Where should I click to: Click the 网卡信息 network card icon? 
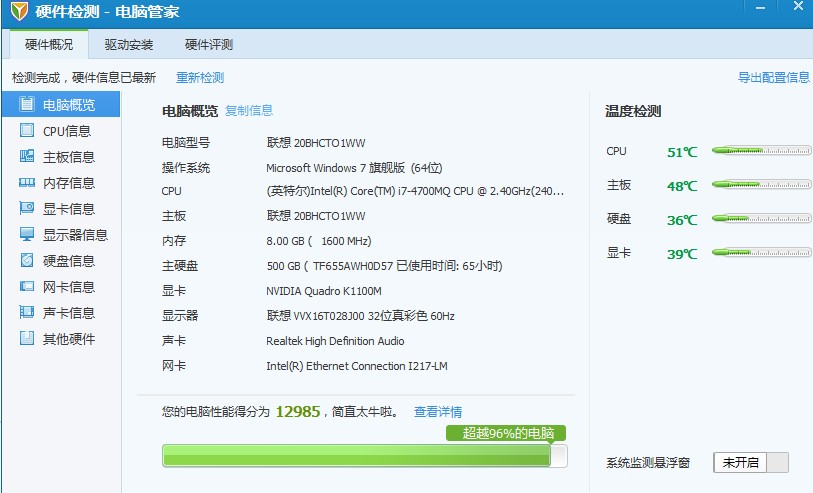click(x=27, y=287)
